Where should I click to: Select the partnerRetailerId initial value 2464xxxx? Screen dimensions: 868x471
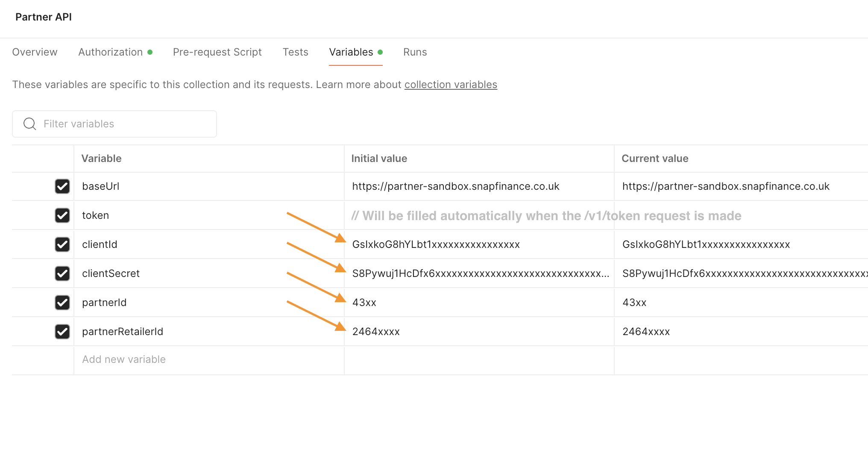point(376,332)
